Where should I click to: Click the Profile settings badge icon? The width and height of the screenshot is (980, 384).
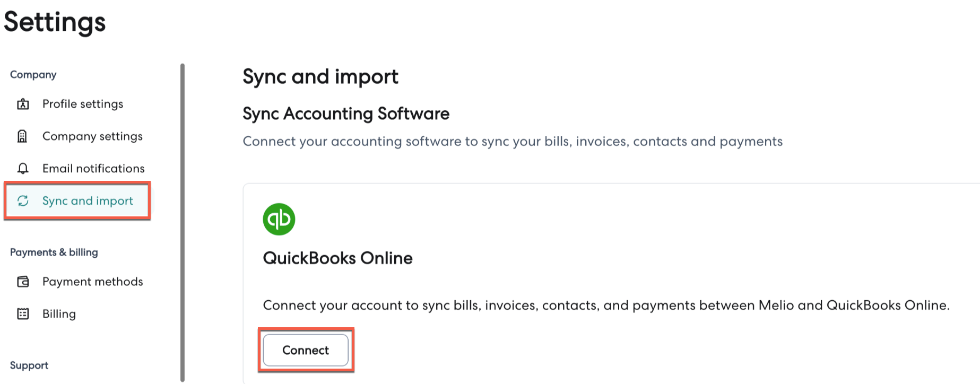(x=23, y=104)
